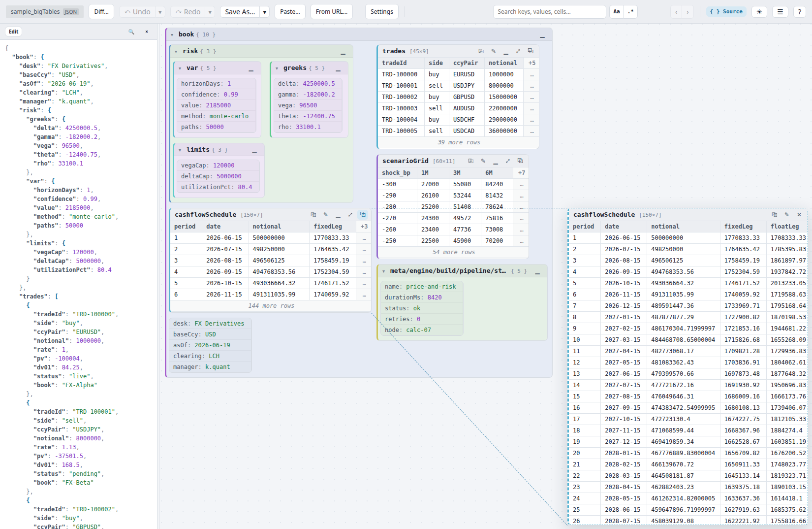Click the search keys, values, cells field

click(549, 12)
